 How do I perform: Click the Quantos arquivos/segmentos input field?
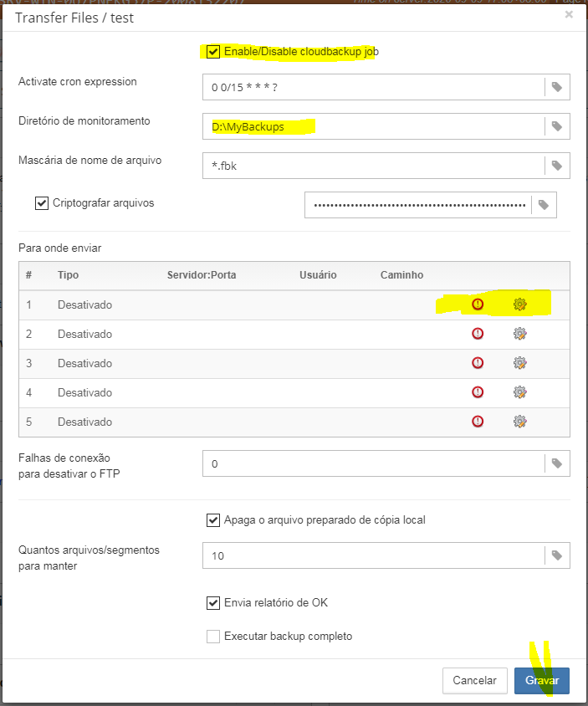(x=373, y=555)
